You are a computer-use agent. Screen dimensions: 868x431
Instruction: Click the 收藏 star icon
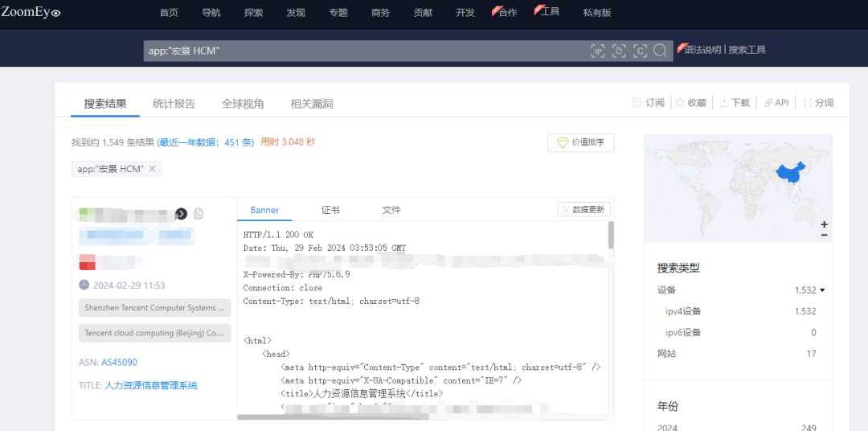pos(680,102)
